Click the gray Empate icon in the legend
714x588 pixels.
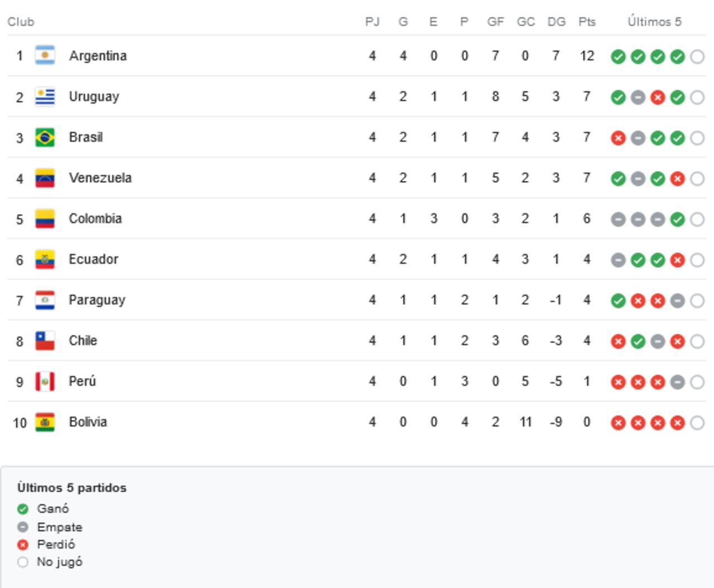[x=22, y=526]
